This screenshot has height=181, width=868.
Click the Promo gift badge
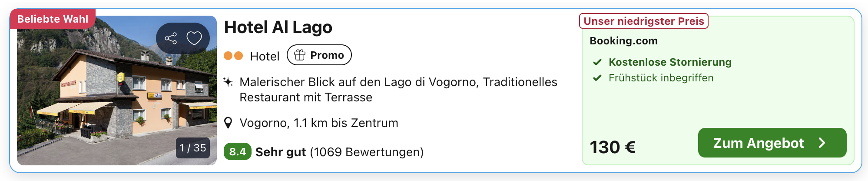click(x=319, y=55)
